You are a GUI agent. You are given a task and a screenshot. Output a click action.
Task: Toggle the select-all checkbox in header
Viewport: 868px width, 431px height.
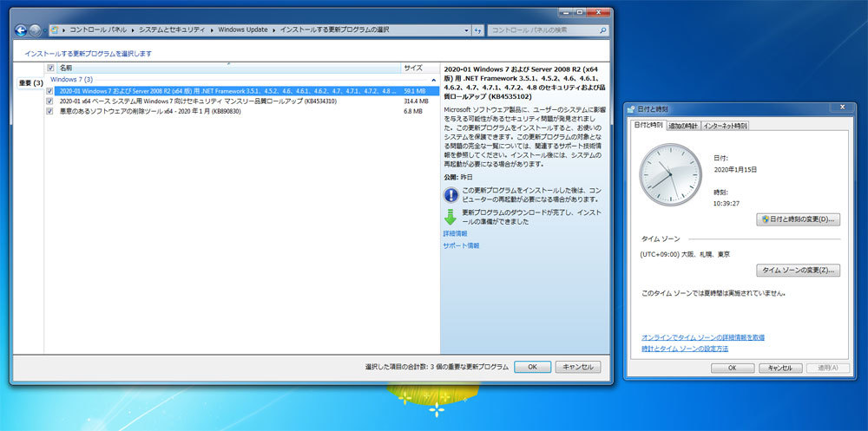pos(50,68)
